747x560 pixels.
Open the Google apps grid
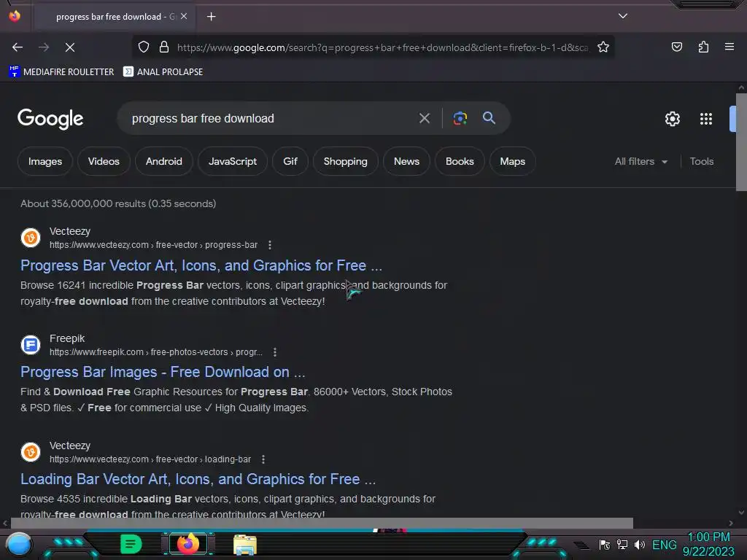click(706, 119)
